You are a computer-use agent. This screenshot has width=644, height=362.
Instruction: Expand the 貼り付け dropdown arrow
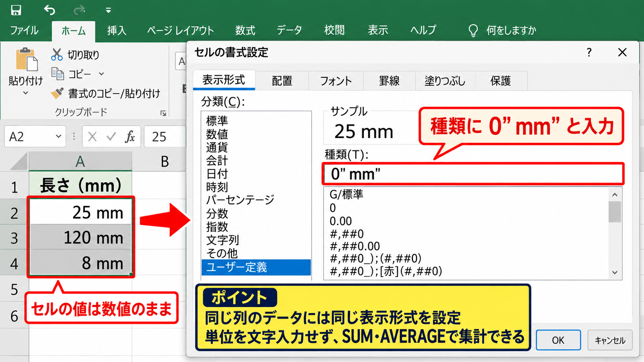(x=25, y=93)
